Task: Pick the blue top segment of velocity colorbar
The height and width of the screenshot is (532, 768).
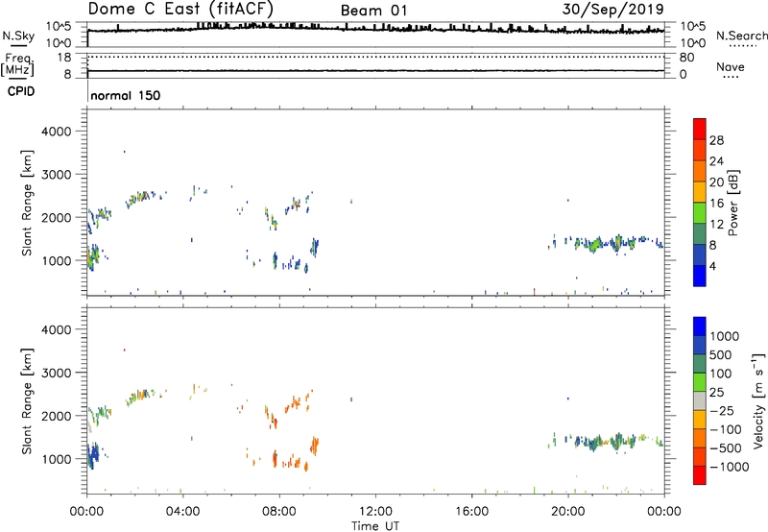Action: [700, 326]
